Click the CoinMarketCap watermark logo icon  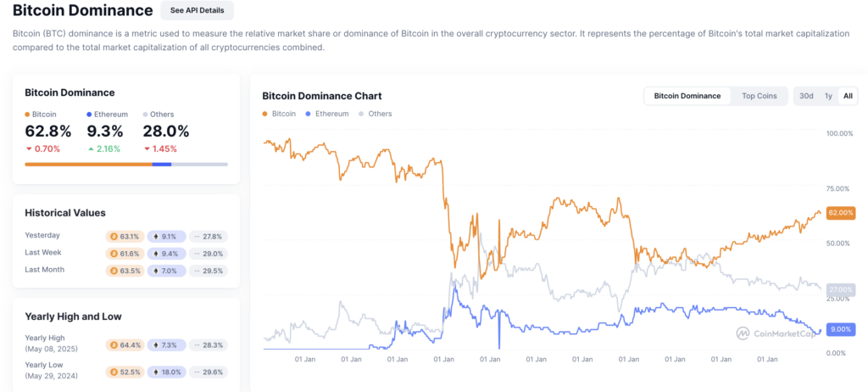(x=742, y=333)
